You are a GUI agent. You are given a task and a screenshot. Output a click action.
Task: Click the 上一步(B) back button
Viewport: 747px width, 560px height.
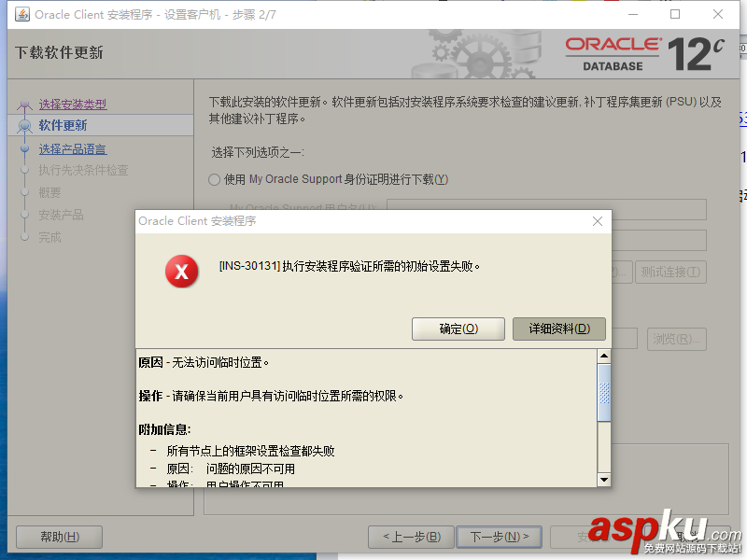click(412, 538)
